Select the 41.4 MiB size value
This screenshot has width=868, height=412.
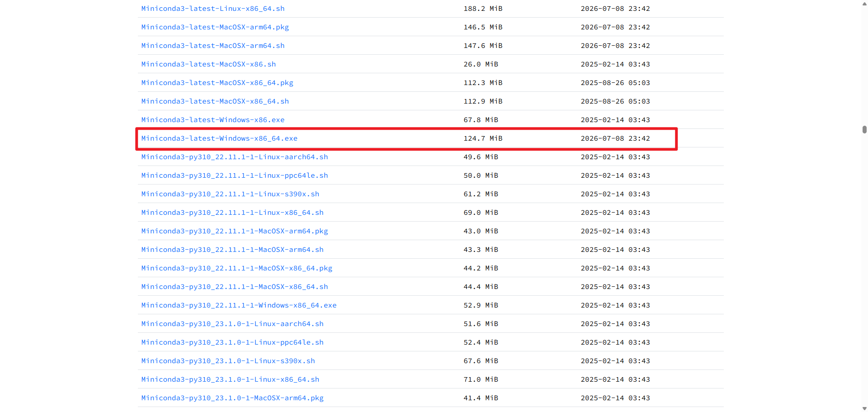tap(481, 398)
